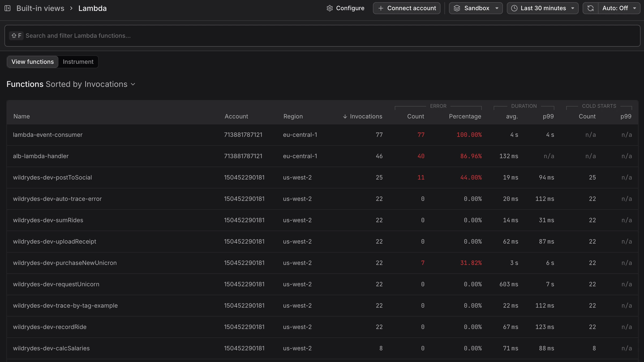
Task: Click the 44.00% error percentage value
Action: click(471, 178)
